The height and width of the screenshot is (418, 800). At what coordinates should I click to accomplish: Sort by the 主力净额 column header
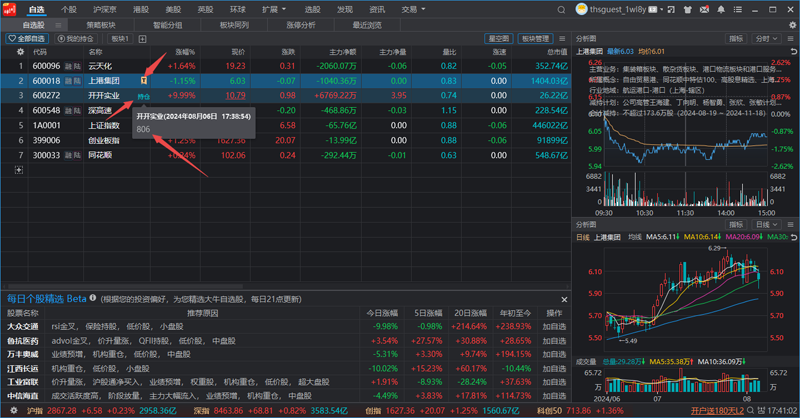[x=342, y=52]
